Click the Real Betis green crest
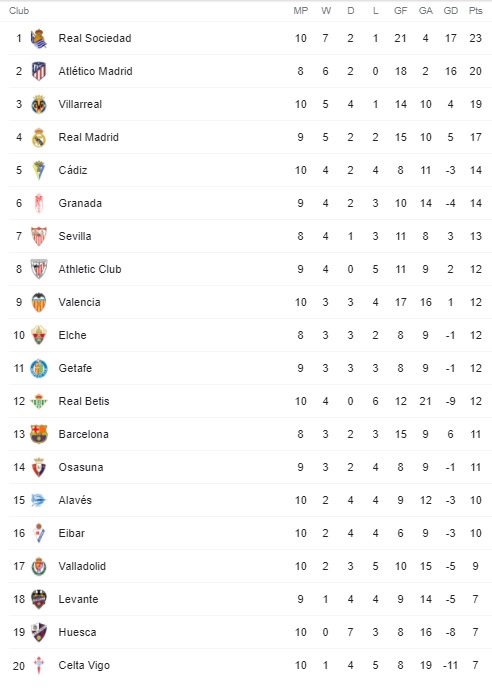 38,401
